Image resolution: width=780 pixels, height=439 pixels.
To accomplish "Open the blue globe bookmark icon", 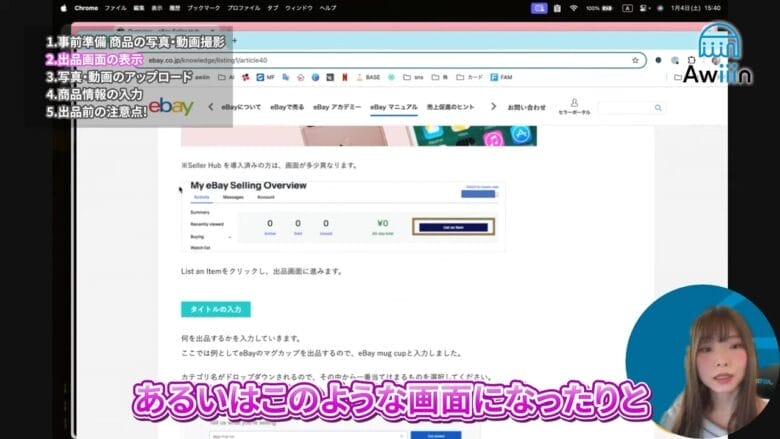I will 315,77.
